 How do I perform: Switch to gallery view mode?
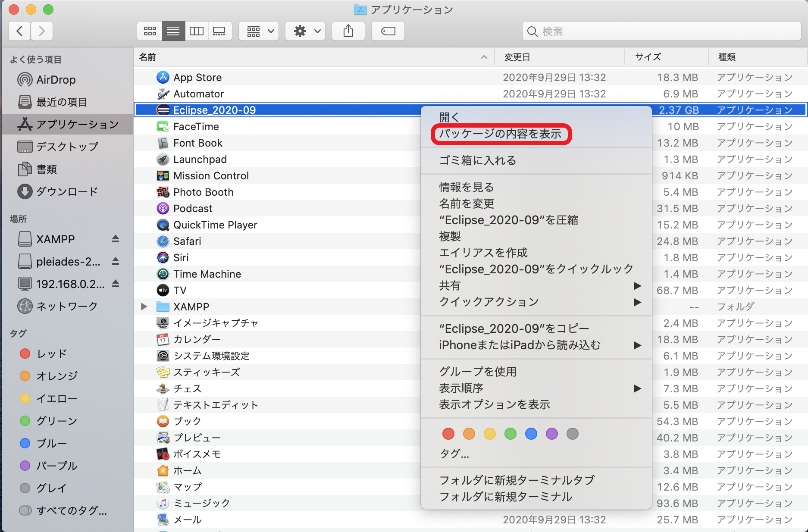pos(219,31)
